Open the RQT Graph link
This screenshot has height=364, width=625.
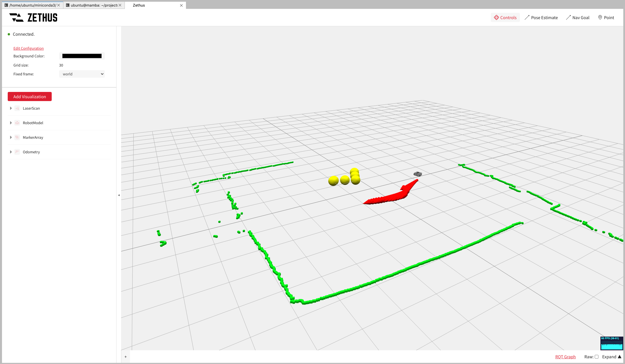coord(565,357)
